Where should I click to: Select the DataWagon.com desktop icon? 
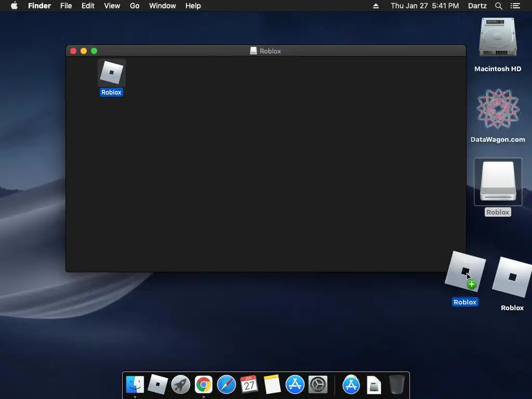(x=498, y=109)
